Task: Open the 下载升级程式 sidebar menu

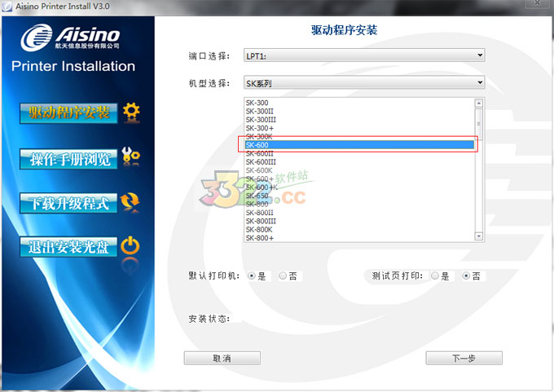Action: 68,203
